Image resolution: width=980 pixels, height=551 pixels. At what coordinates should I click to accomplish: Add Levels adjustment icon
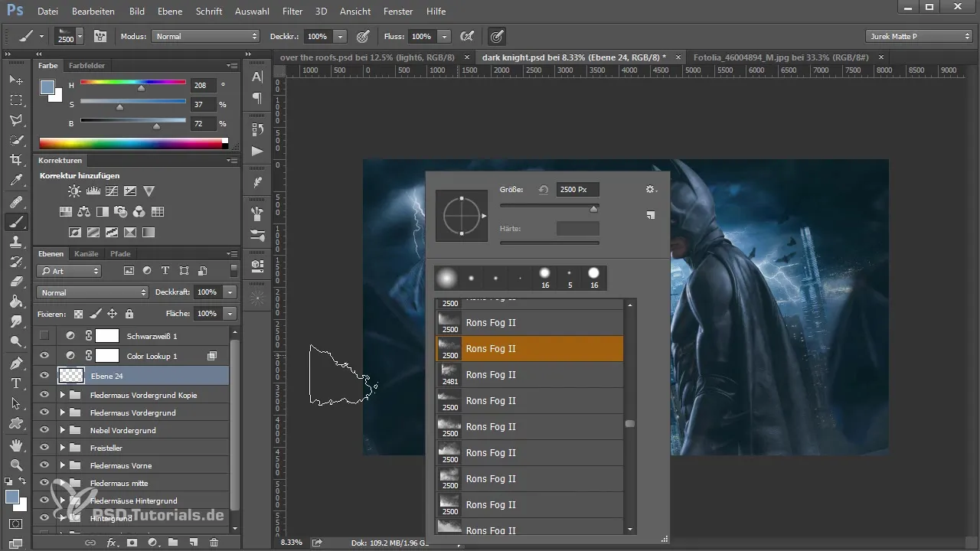coord(93,191)
